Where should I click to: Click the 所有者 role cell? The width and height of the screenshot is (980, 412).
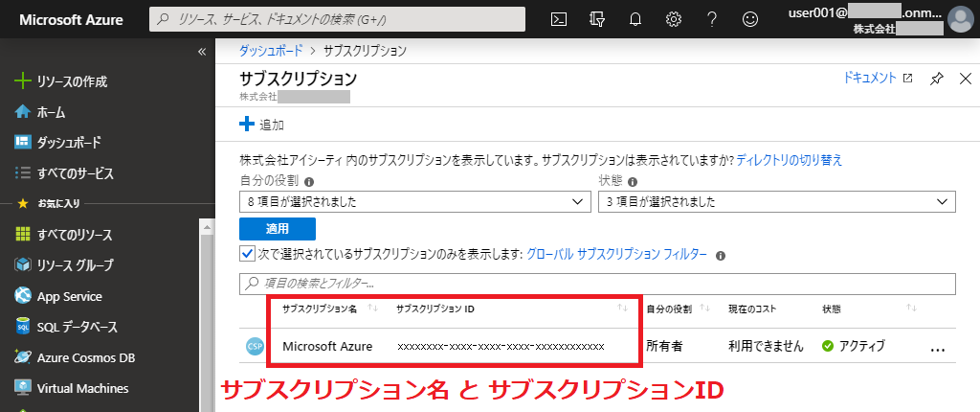click(x=664, y=346)
